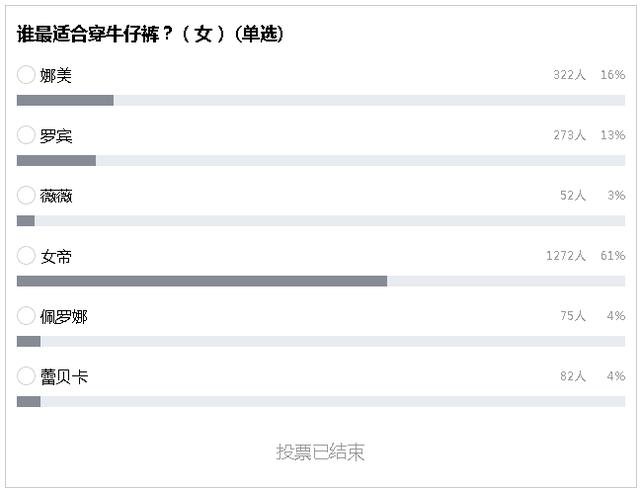Select the 薇薇 radio button
The image size is (640, 491).
(26, 196)
